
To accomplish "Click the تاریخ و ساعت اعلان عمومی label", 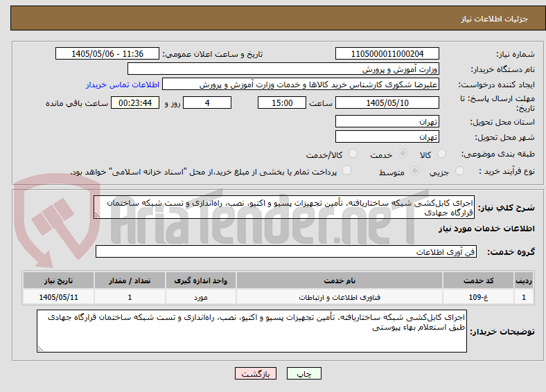I will click(213, 54).
